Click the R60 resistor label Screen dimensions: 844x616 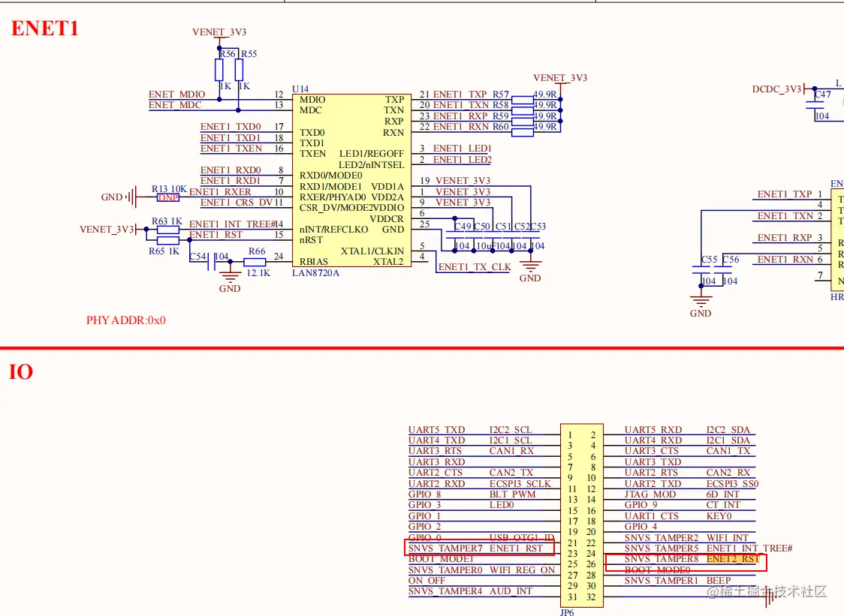pos(501,127)
